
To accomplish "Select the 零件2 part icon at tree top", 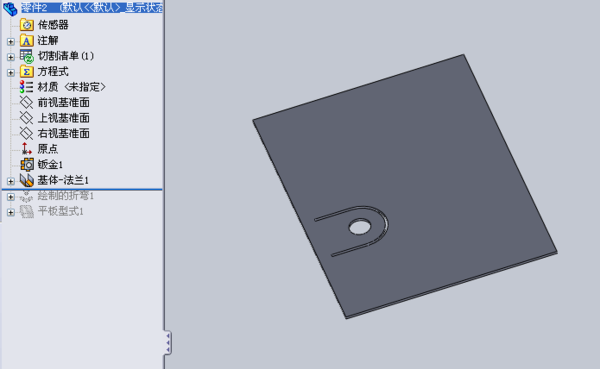I will coord(10,9).
